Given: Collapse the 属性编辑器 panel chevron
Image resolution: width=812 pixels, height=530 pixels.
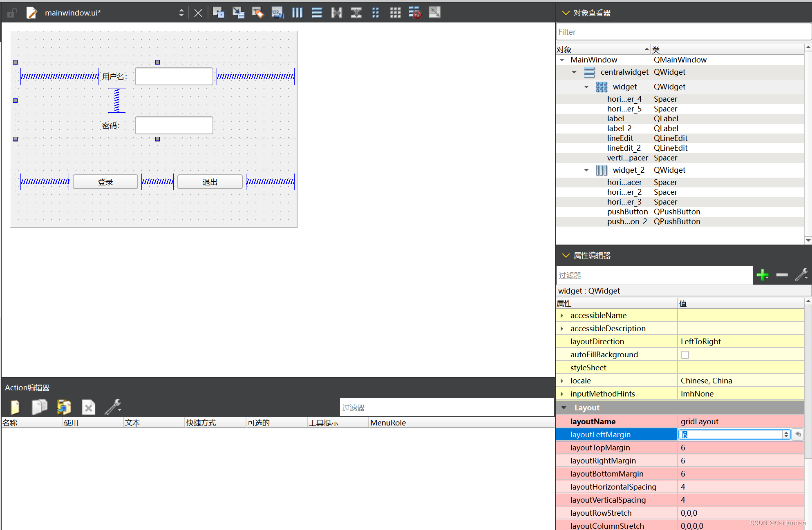Looking at the screenshot, I should (566, 256).
